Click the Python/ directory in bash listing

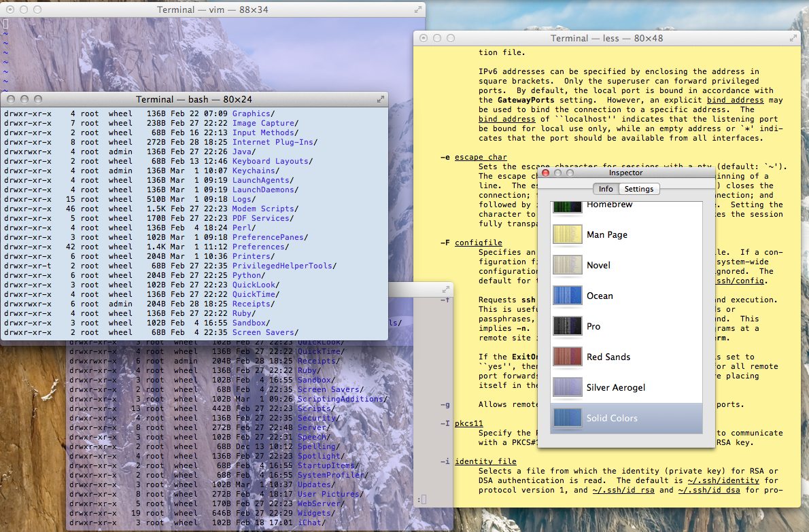(248, 275)
